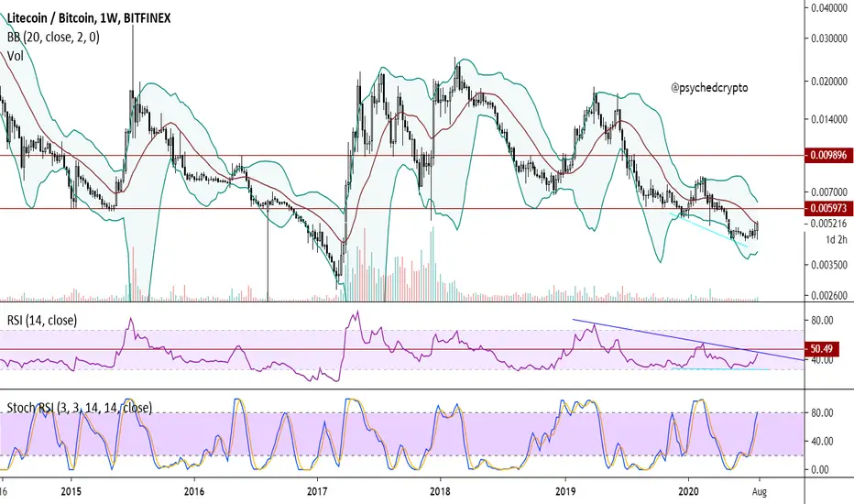854x504 pixels.
Task: Click the RSI 80.00 axis label
Action: point(823,321)
